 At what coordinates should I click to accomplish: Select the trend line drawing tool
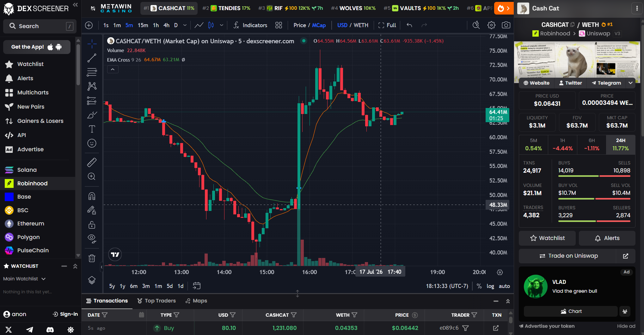pos(92,58)
